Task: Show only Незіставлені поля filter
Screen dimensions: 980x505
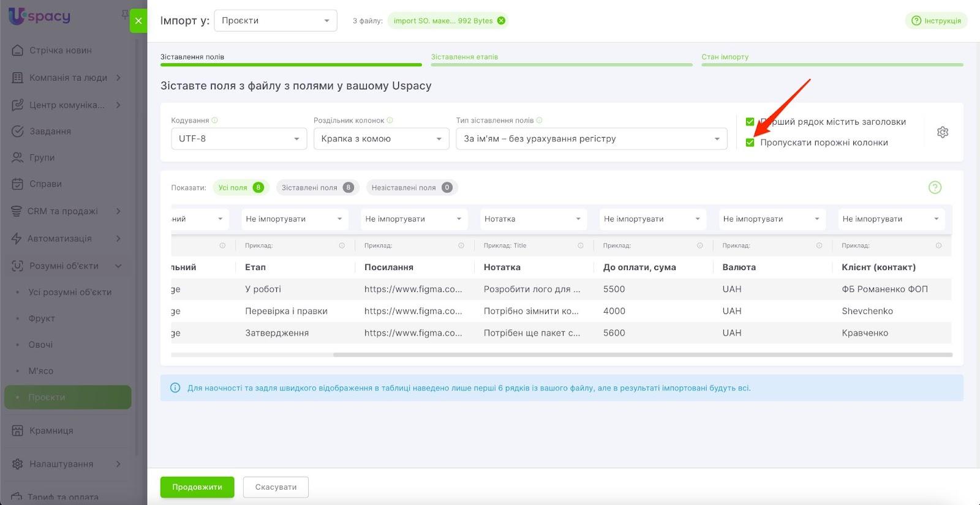Action: point(411,188)
